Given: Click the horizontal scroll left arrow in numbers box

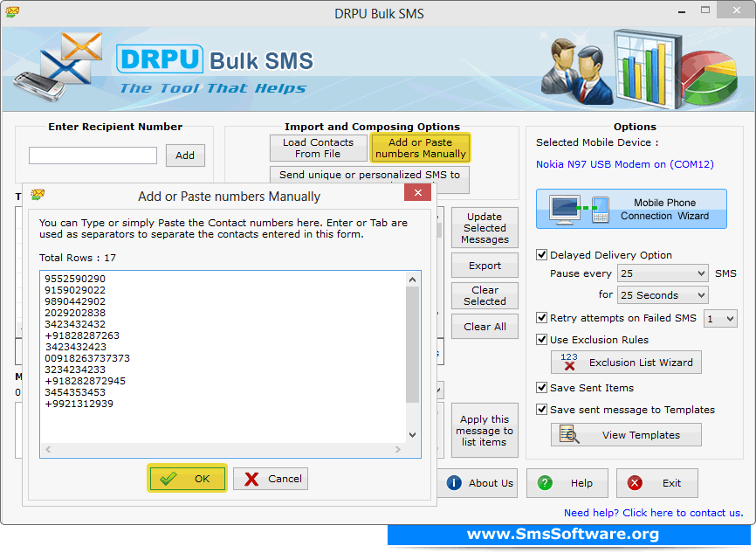Looking at the screenshot, I should [x=48, y=449].
